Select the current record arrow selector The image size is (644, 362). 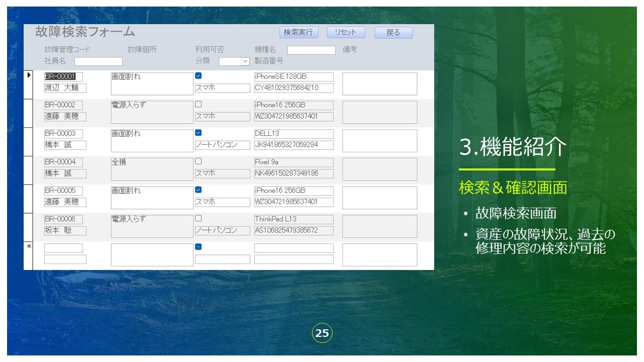pyautogui.click(x=29, y=75)
